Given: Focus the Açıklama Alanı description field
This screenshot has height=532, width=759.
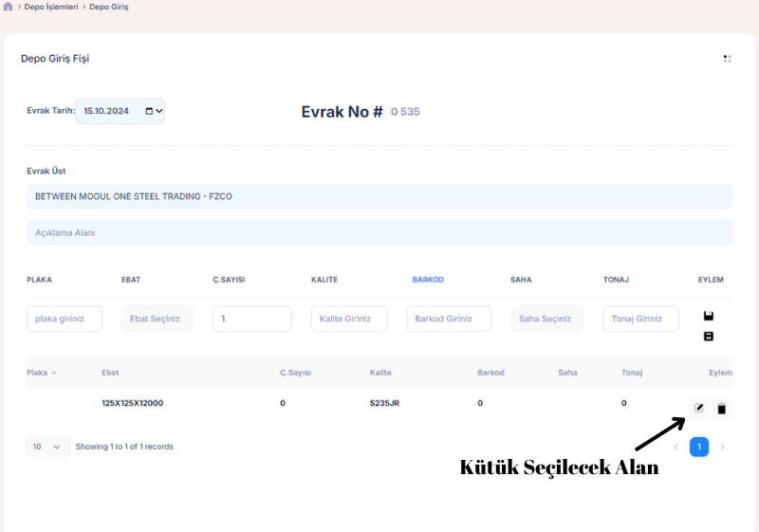Looking at the screenshot, I should [x=379, y=232].
